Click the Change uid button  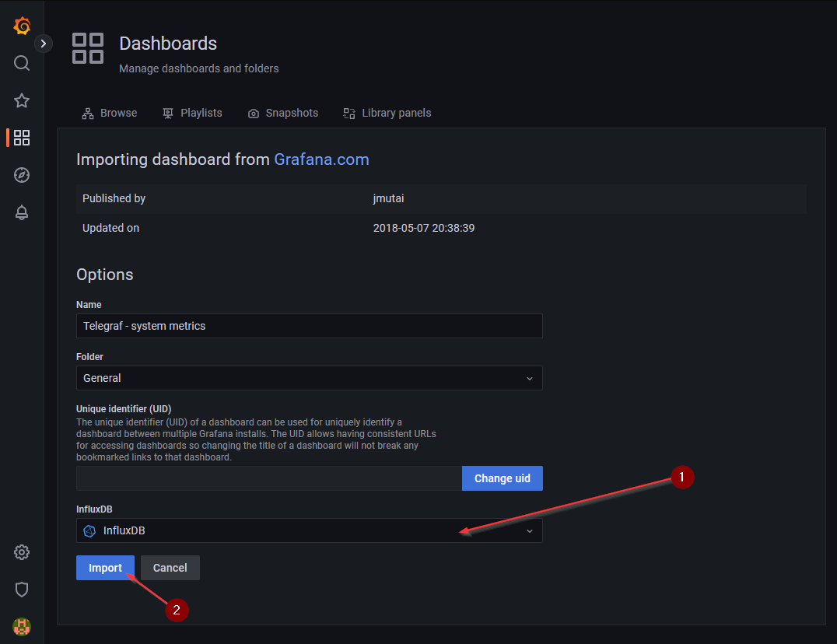[x=502, y=478]
